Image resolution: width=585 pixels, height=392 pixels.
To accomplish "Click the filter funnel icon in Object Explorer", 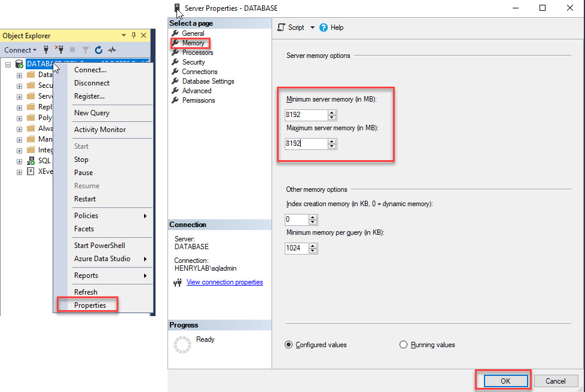I will pos(86,50).
